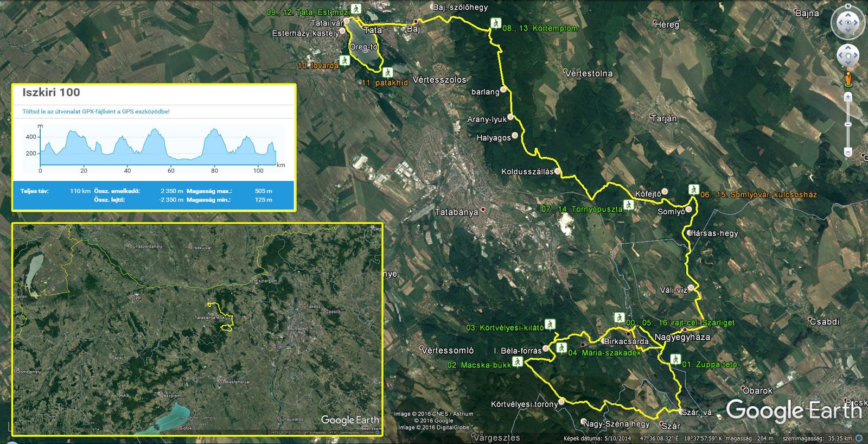
Task: Click the Koldusszállás placemark dot
Action: pyautogui.click(x=557, y=172)
